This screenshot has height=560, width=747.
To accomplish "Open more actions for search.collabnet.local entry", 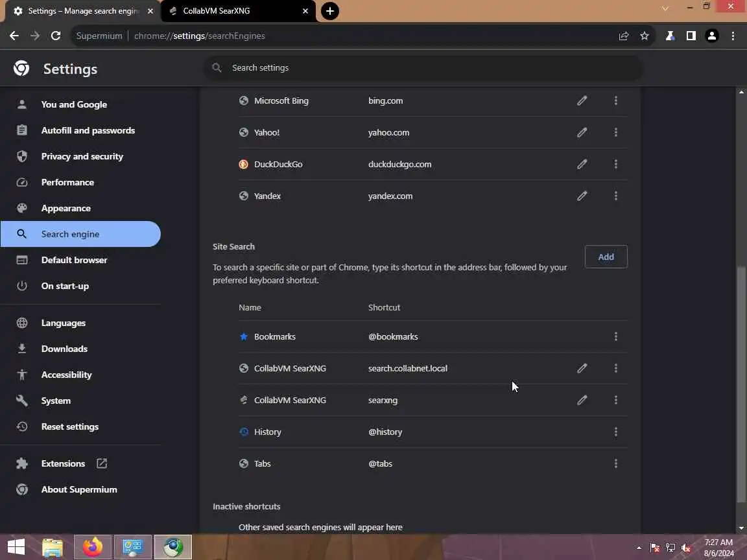I will (x=615, y=368).
